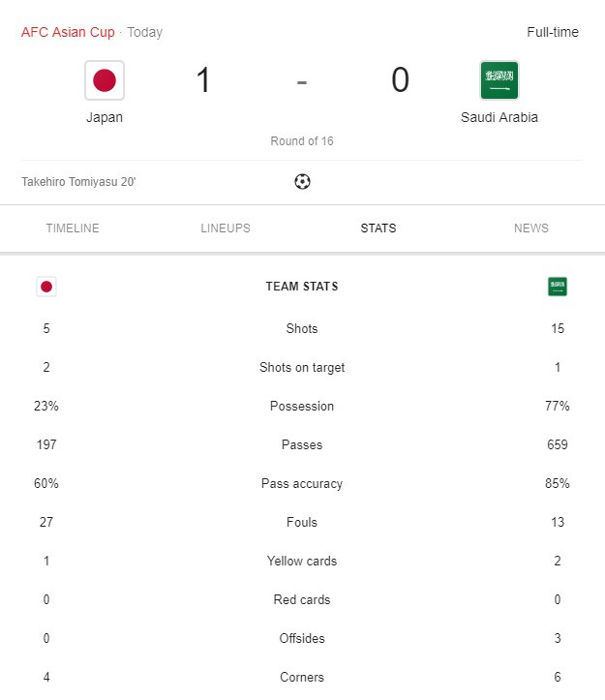605x700 pixels.
Task: Open the Timeline tab
Action: pyautogui.click(x=73, y=228)
